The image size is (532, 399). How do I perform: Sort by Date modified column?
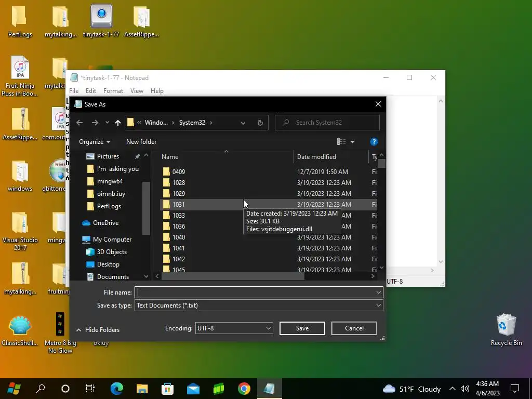click(316, 157)
